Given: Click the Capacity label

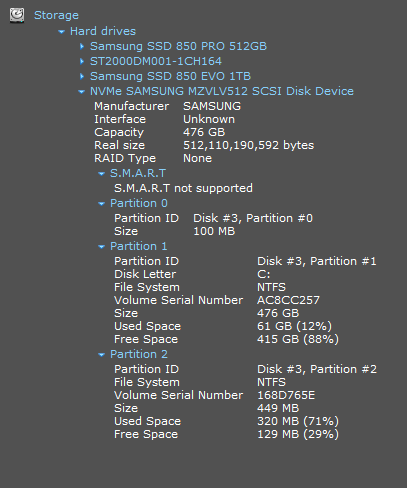Looking at the screenshot, I should pyautogui.click(x=119, y=132).
